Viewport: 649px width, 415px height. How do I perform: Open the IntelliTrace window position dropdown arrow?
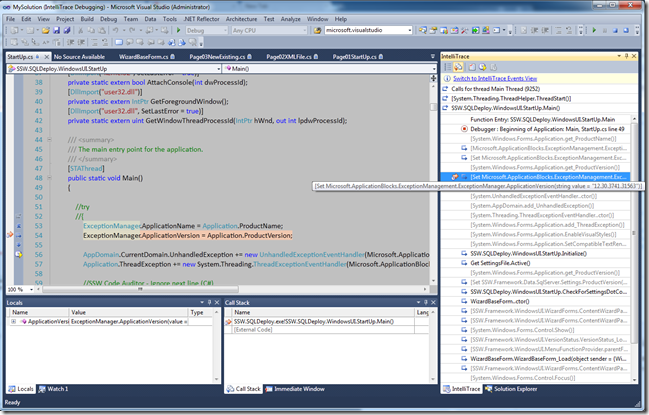click(x=619, y=56)
